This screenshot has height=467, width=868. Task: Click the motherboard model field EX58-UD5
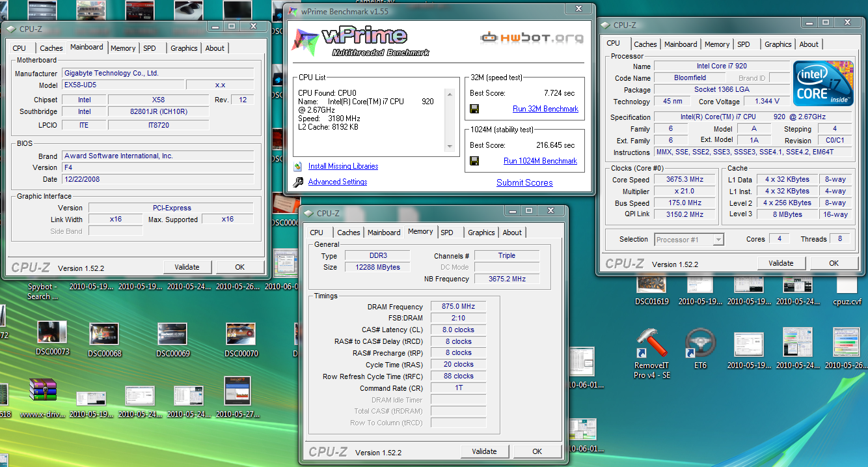[x=122, y=85]
